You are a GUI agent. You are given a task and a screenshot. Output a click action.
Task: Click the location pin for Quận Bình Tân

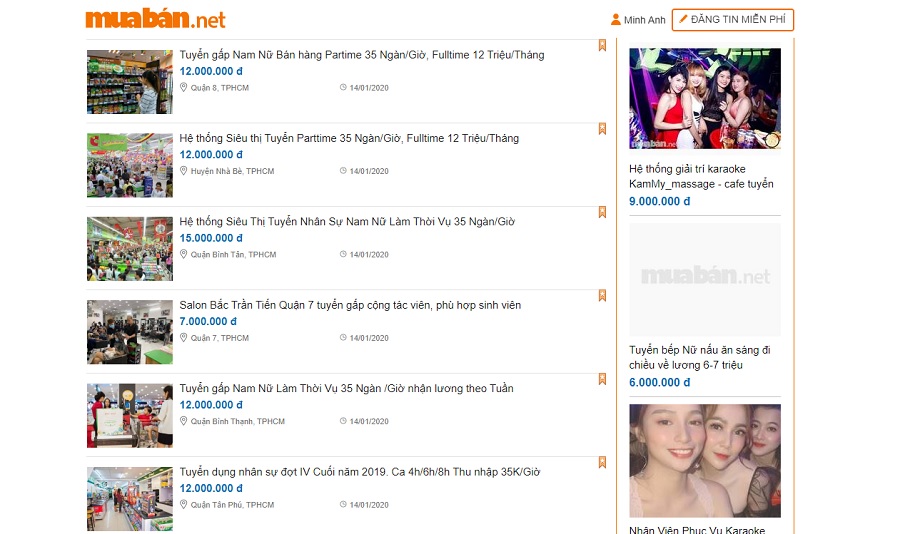click(x=184, y=254)
